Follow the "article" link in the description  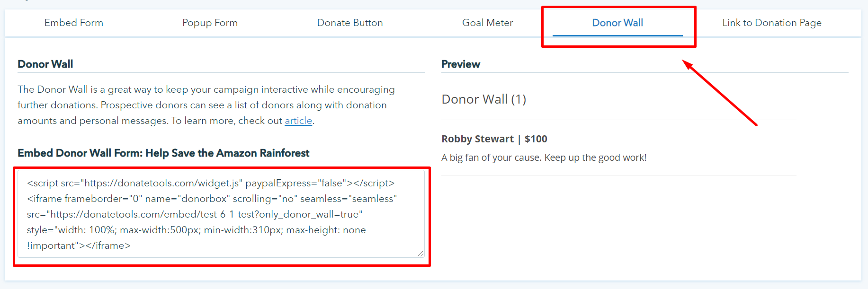pos(298,121)
